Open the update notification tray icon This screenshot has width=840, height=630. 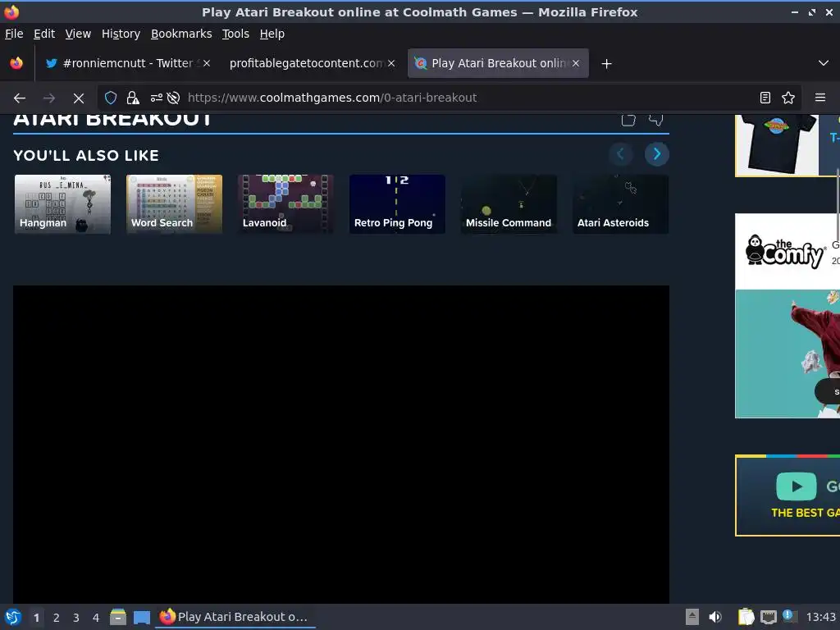click(788, 616)
